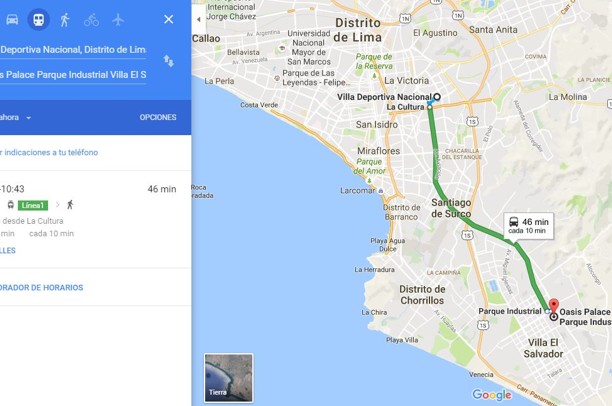Click the green Línea1 transit badge
Viewport: 612px width, 406px height.
click(x=33, y=205)
